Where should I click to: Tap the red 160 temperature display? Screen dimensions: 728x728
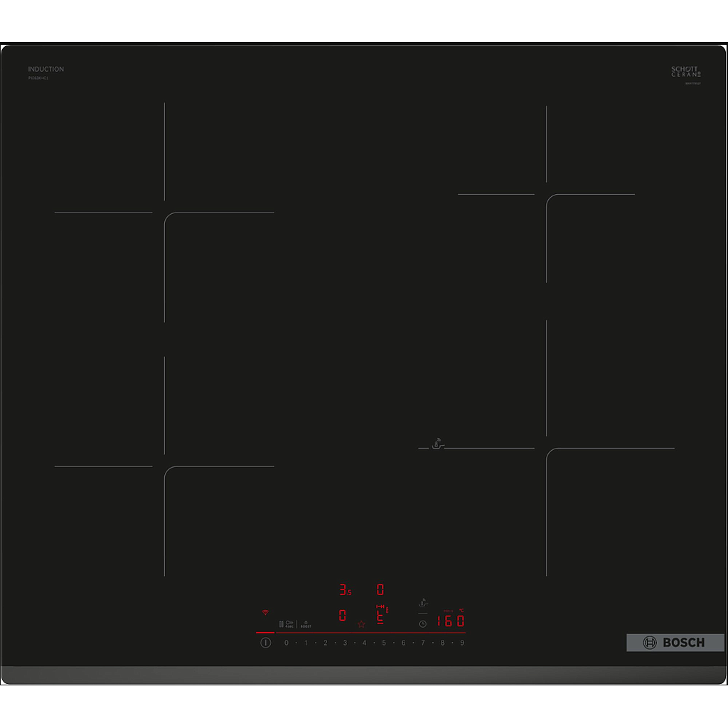450,621
